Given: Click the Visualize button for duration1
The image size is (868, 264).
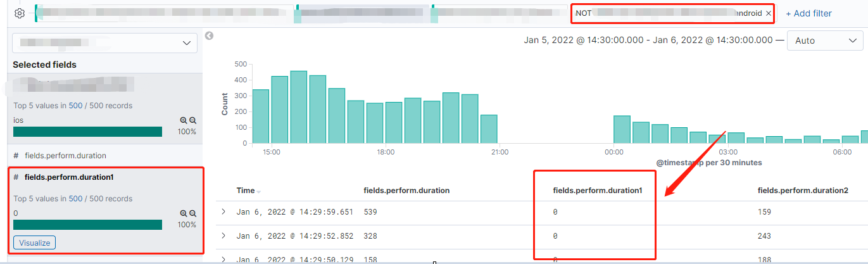Looking at the screenshot, I should pyautogui.click(x=34, y=242).
